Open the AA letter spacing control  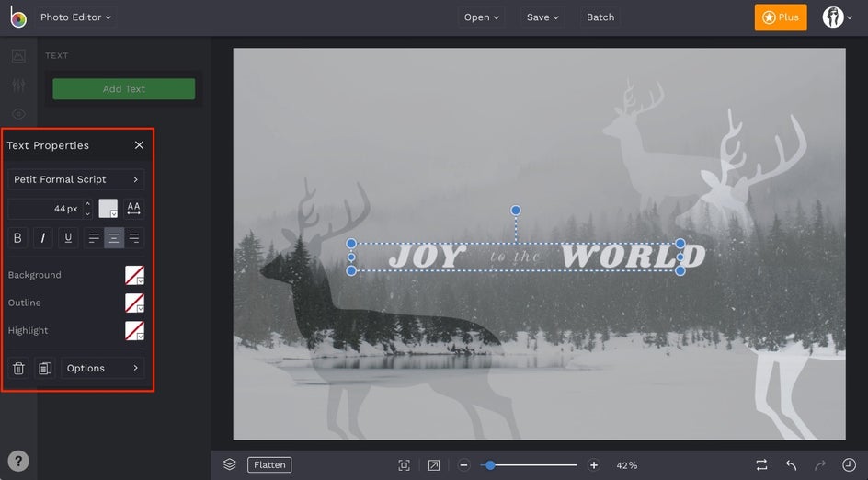134,208
